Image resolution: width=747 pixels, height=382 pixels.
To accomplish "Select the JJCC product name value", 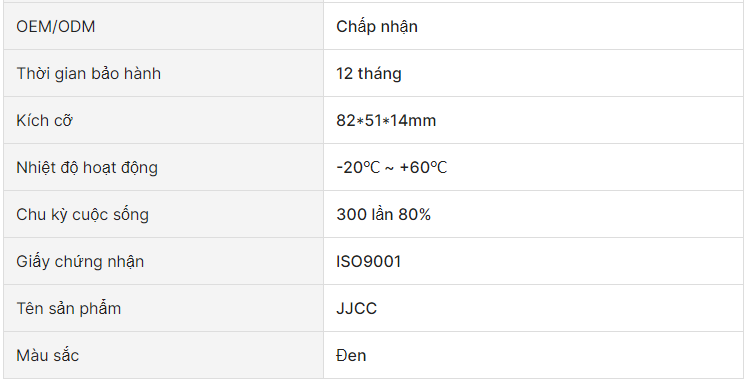I will coord(356,308).
